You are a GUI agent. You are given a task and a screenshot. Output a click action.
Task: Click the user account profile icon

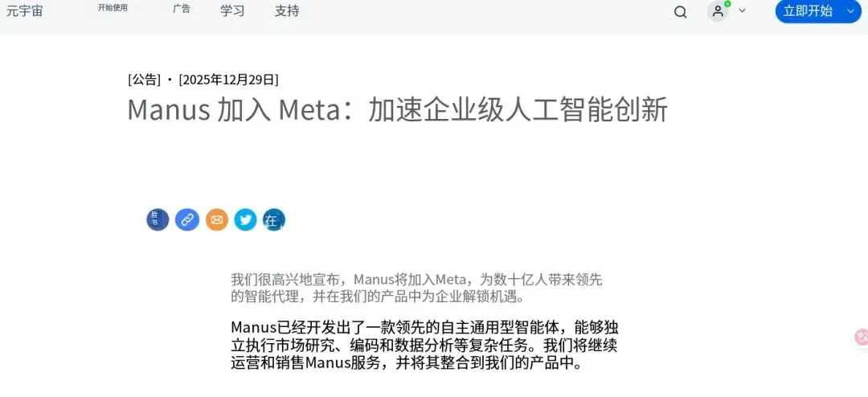718,11
